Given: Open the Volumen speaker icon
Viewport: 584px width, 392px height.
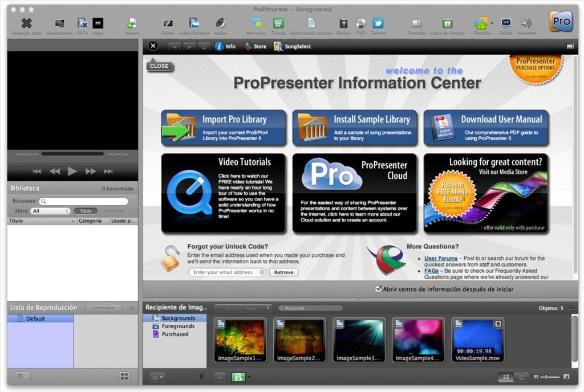Looking at the screenshot, I should coord(526,23).
